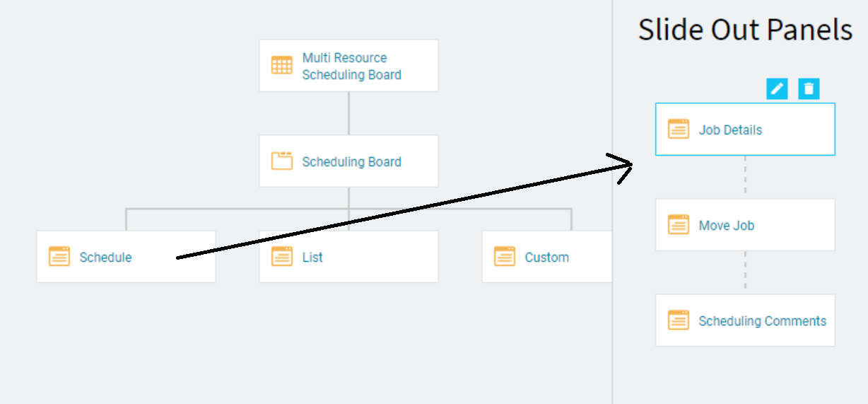868x404 pixels.
Task: Click the folder icon on Scheduling Board node
Action: click(x=282, y=161)
